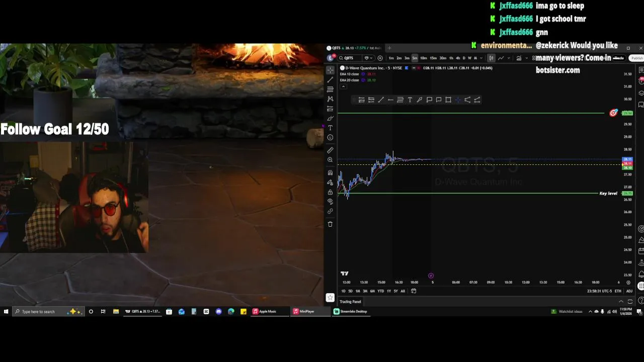This screenshot has height=362, width=644.
Task: Collapse the indicator legend with chevron
Action: tap(343, 86)
